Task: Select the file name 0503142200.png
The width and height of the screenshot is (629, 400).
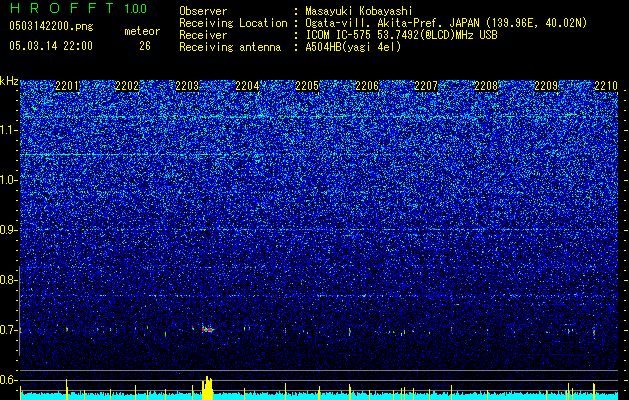Action: tap(51, 27)
